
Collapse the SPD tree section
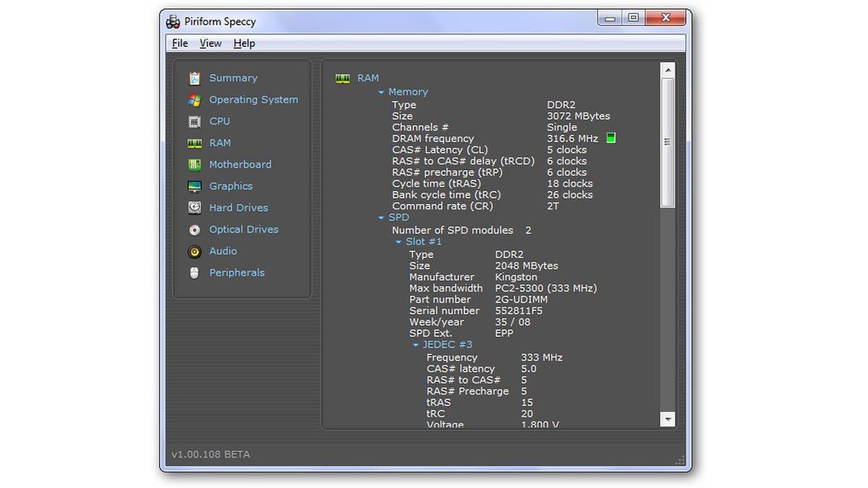[381, 218]
